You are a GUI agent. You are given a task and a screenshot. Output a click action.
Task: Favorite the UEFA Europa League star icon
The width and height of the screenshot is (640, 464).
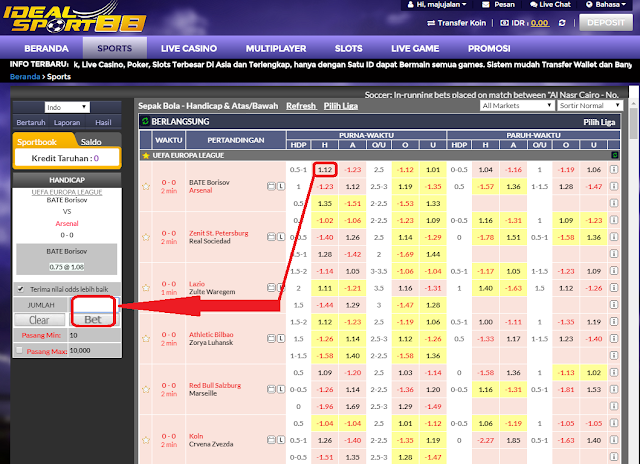(x=146, y=155)
